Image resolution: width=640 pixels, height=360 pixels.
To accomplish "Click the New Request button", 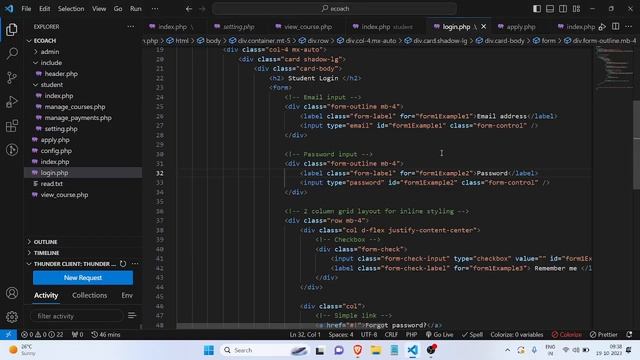I will coord(83,278).
